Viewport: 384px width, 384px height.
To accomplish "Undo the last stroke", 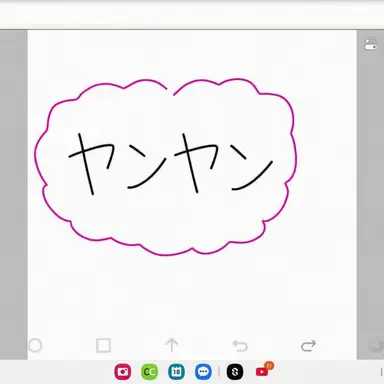I will pyautogui.click(x=240, y=346).
